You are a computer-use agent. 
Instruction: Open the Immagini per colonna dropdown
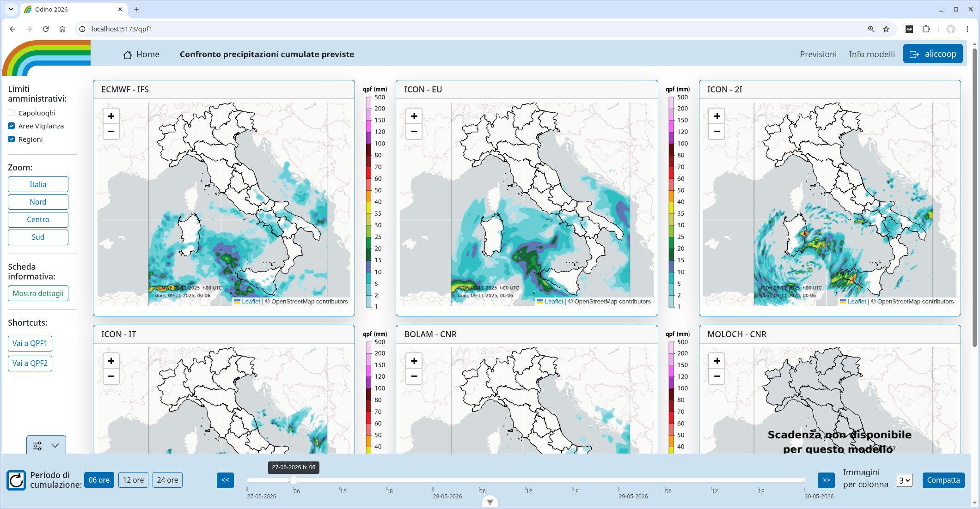(x=904, y=480)
